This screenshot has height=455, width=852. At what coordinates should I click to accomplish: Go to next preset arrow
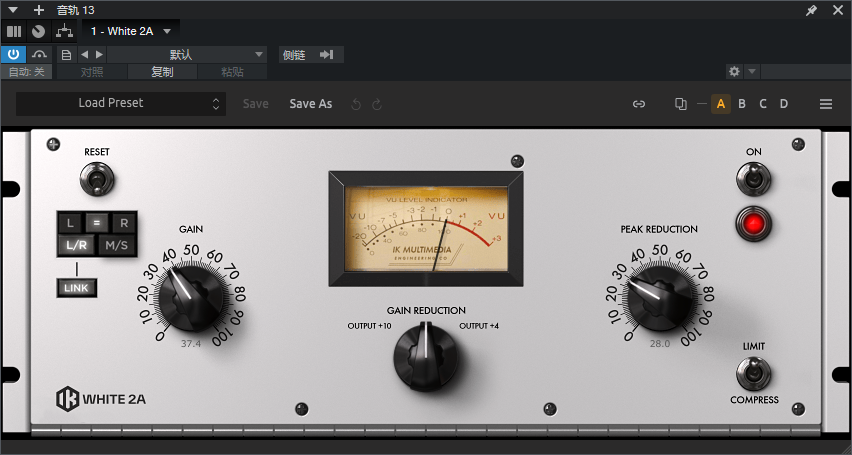(99, 54)
